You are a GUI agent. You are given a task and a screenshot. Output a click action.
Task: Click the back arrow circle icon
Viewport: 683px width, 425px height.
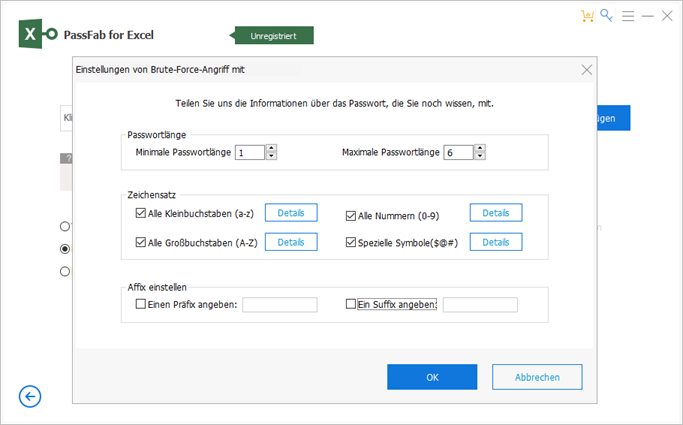[30, 397]
